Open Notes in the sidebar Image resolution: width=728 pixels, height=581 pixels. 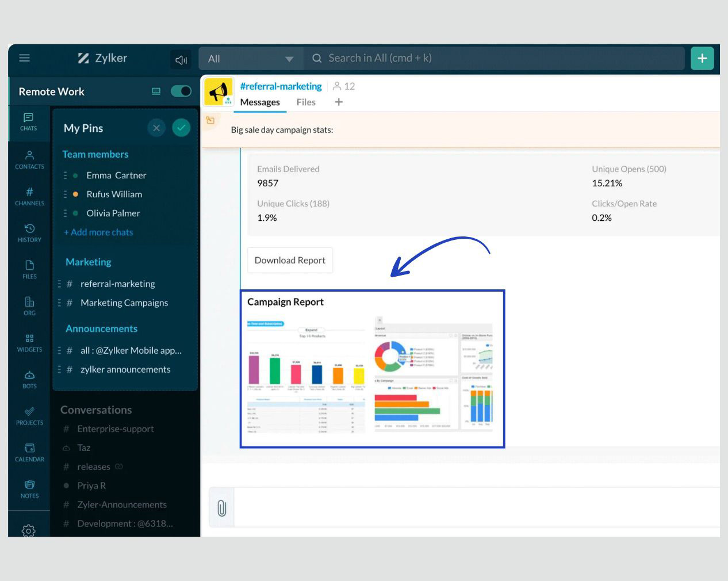click(x=29, y=489)
